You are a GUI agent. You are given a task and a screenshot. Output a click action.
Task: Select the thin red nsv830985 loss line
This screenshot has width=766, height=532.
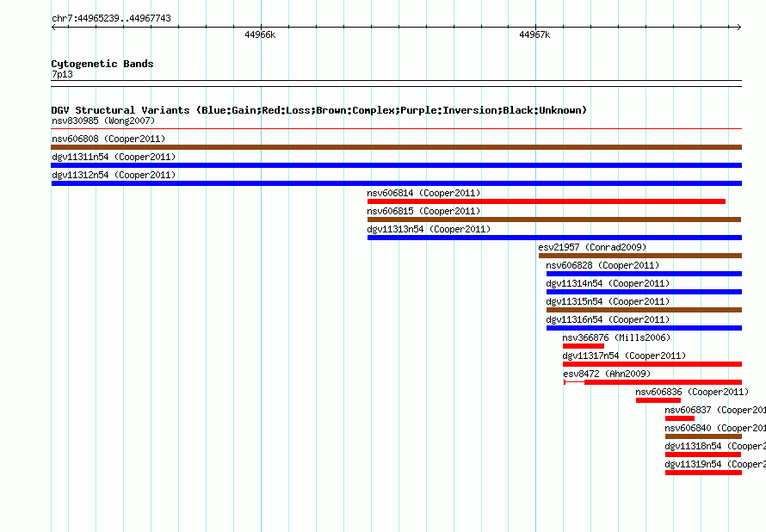[x=396, y=129]
